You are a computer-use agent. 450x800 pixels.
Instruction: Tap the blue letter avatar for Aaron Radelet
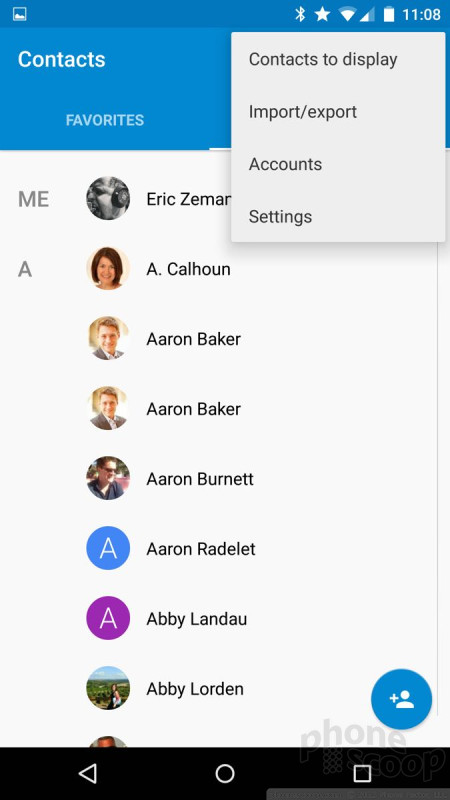click(x=108, y=548)
